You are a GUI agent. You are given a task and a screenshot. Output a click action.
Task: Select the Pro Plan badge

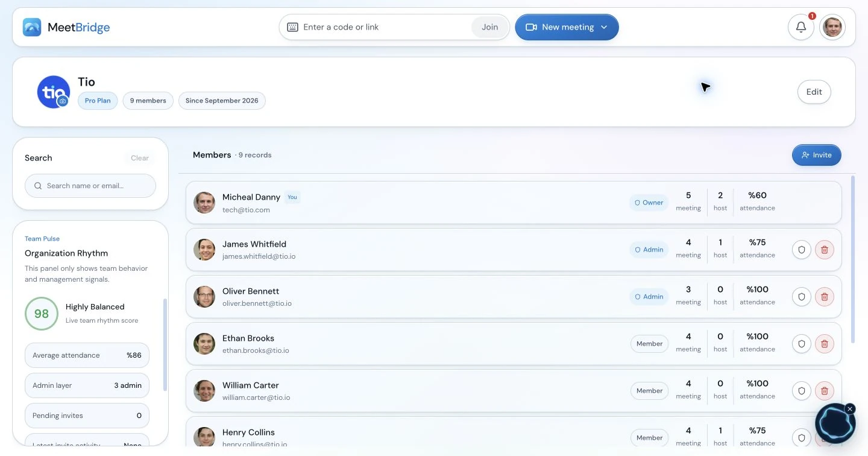coord(98,101)
